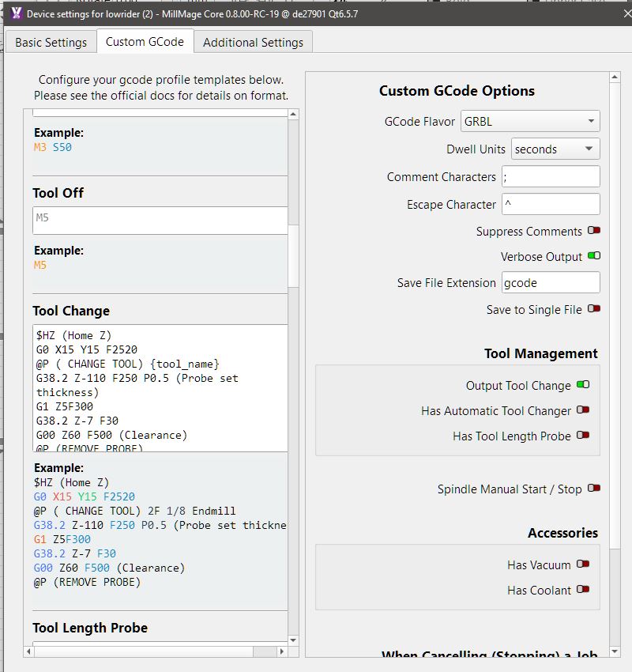Click inside the Tool Change gcode editor
The image size is (632, 672).
(x=158, y=387)
